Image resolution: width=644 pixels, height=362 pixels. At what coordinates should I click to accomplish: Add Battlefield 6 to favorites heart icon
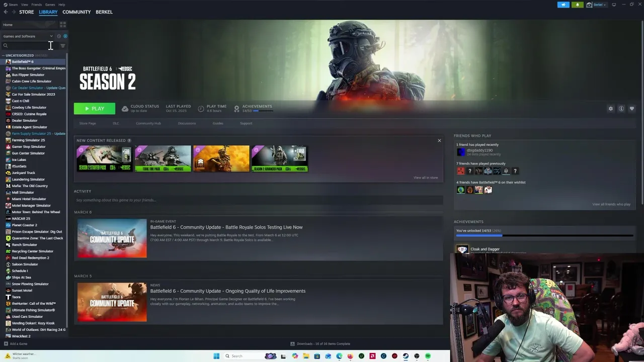[x=632, y=109]
